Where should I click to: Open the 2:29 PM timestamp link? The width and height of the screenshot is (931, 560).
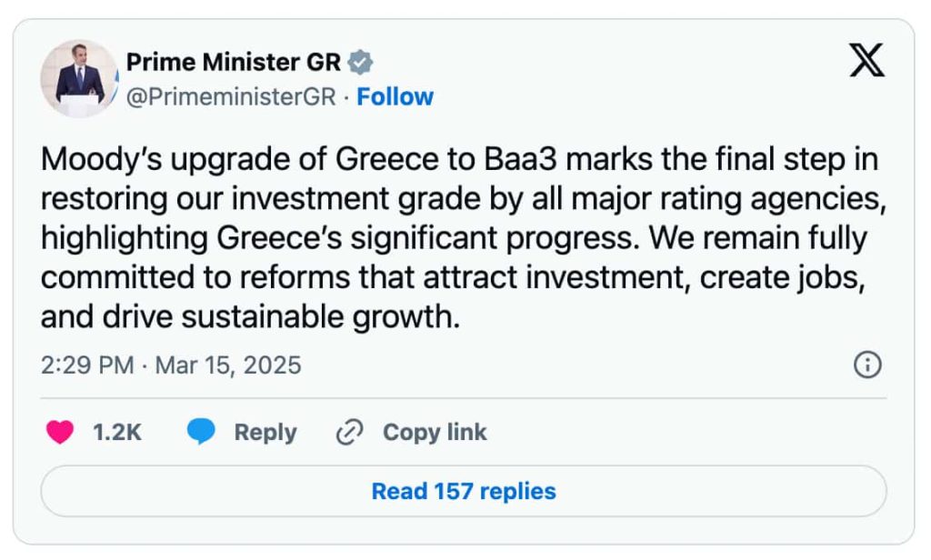click(x=87, y=365)
